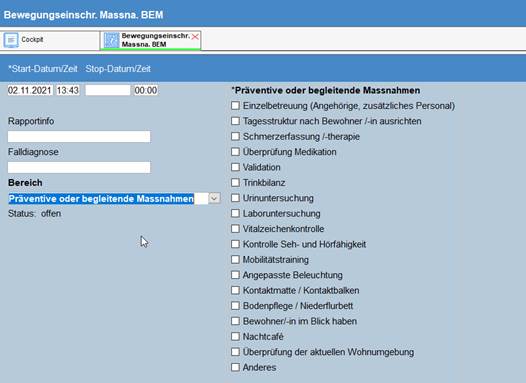526x383 pixels.
Task: Check Überprüfung Medikation
Action: click(x=235, y=152)
